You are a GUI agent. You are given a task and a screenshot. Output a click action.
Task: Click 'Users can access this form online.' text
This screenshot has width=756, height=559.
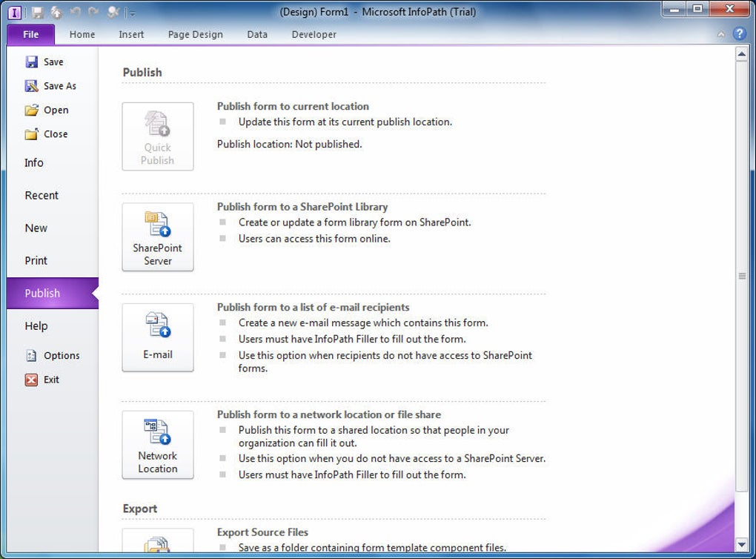coord(314,238)
